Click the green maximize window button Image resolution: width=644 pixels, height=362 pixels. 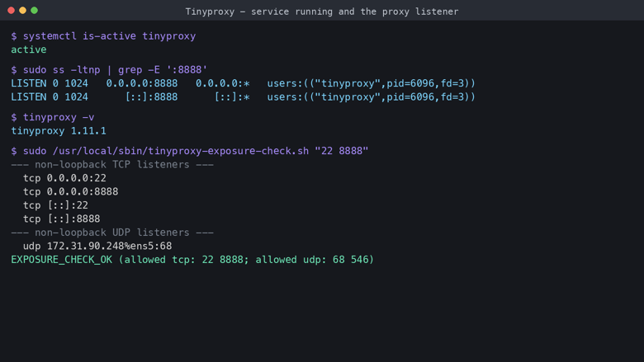(x=34, y=11)
